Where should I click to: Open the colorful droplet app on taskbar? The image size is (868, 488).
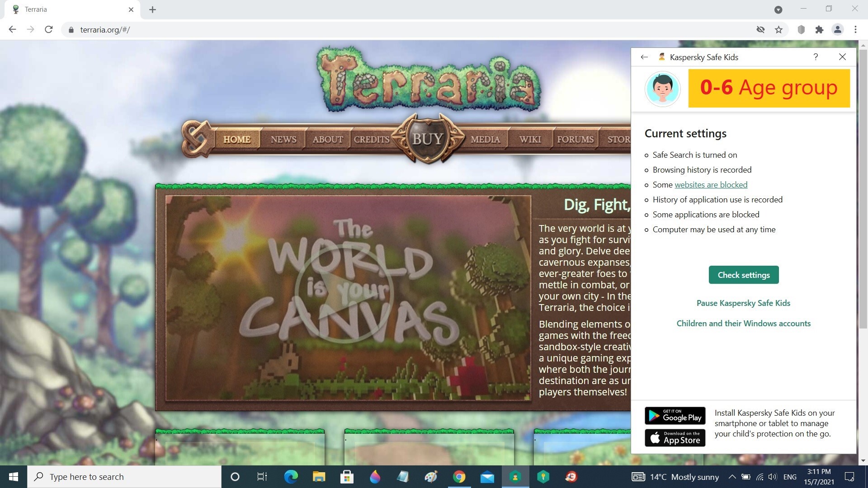pos(375,477)
